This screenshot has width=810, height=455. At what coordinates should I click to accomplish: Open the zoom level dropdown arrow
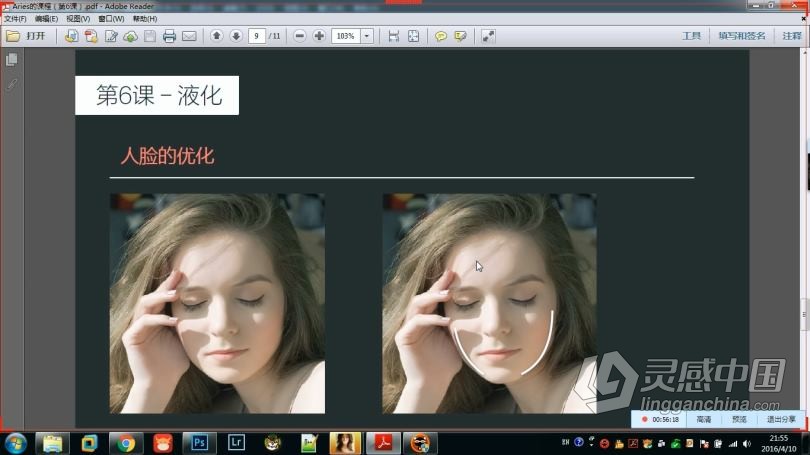pyautogui.click(x=367, y=36)
